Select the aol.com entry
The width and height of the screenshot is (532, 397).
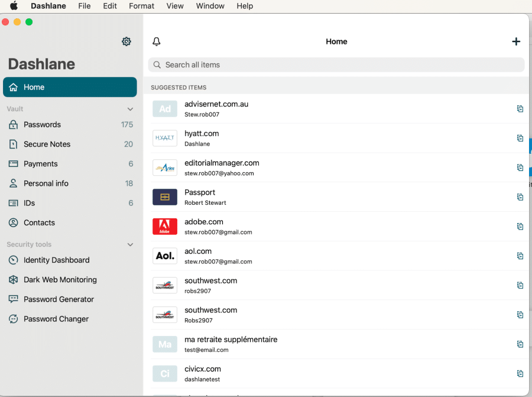[x=336, y=256]
